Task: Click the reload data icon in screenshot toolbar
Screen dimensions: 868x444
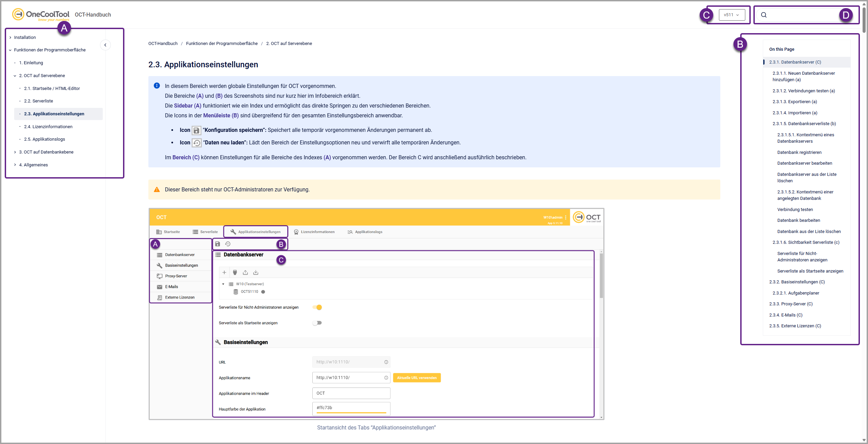Action: point(228,244)
